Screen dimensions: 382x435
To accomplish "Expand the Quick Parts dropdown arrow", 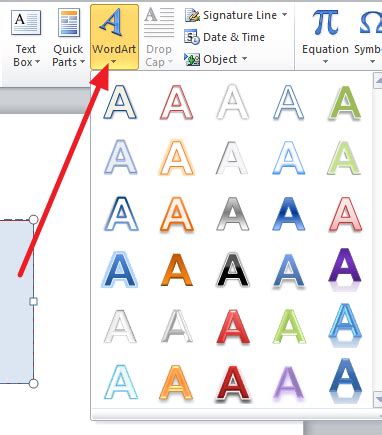I will coord(82,62).
